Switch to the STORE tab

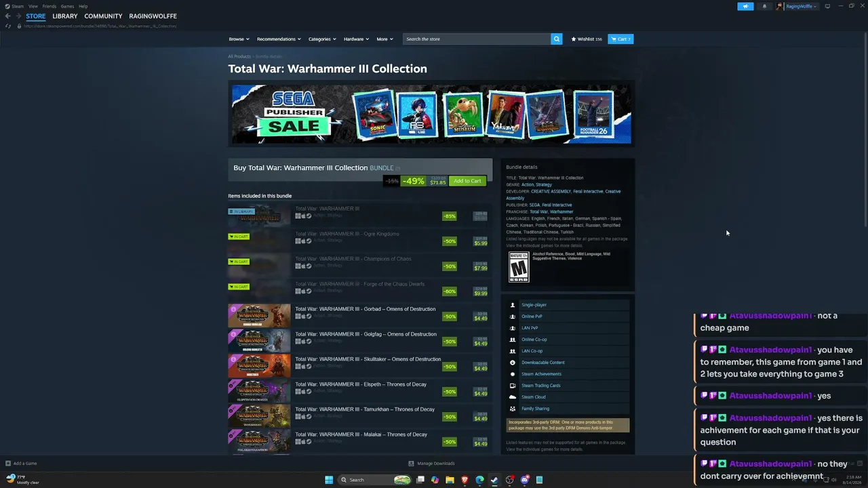pos(36,16)
